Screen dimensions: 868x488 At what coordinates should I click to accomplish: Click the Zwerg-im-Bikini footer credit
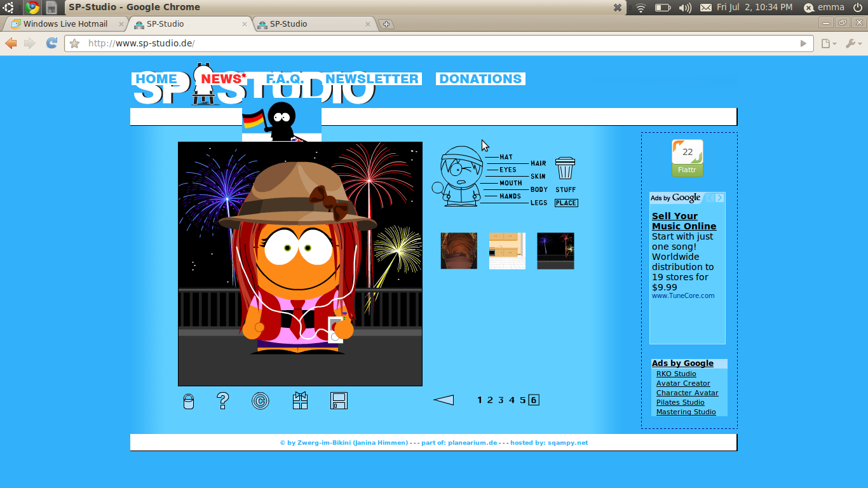tap(344, 443)
